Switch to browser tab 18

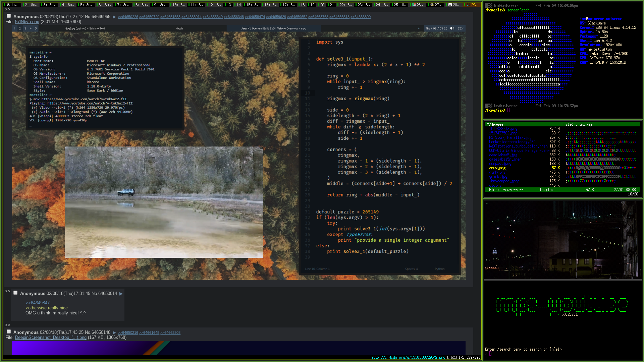coord(301,5)
